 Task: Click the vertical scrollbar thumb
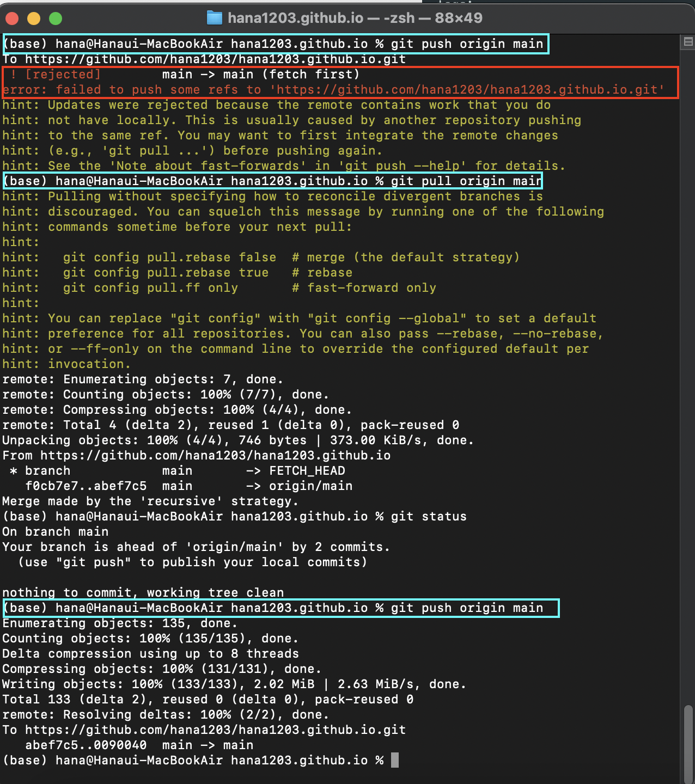coord(688,744)
